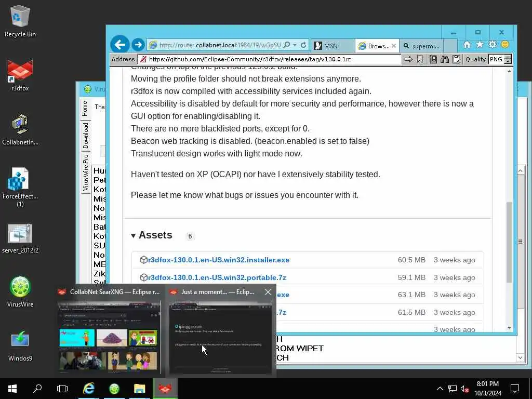
Task: Open the Windos9 desktop icon
Action: click(x=20, y=345)
